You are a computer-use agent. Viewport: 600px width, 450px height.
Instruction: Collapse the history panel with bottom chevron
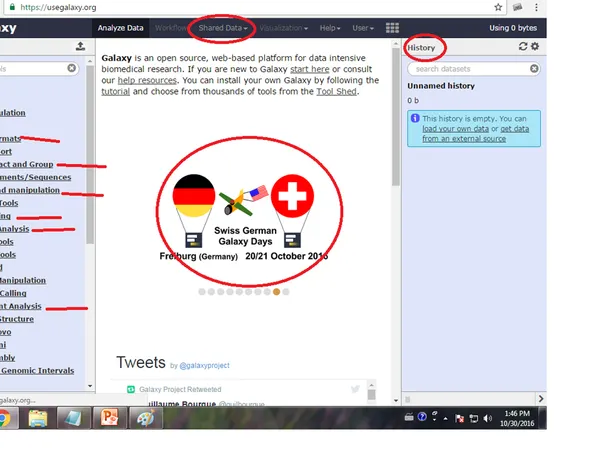541,399
